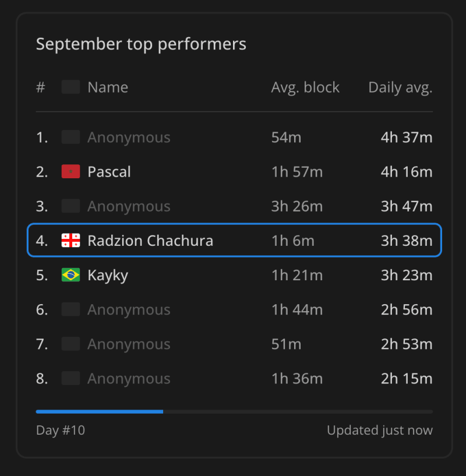
Task: Click the 4h 37m daily average
Action: pos(407,137)
